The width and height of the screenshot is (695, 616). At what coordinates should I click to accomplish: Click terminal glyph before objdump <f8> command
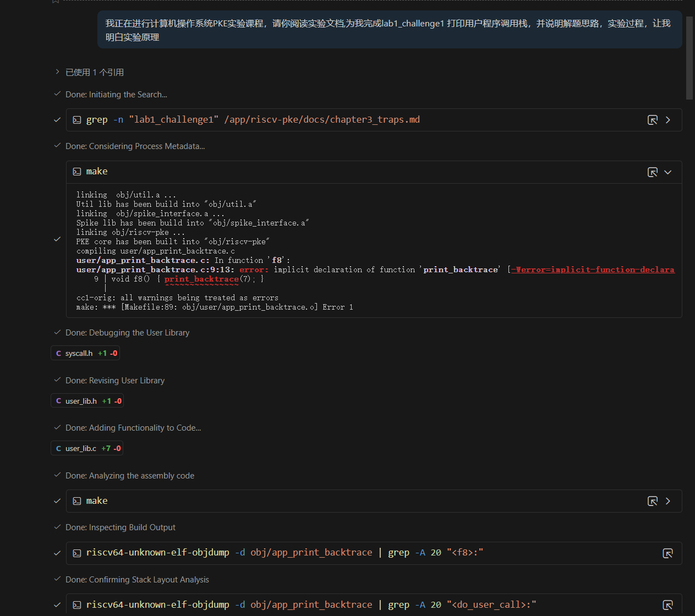(x=77, y=553)
